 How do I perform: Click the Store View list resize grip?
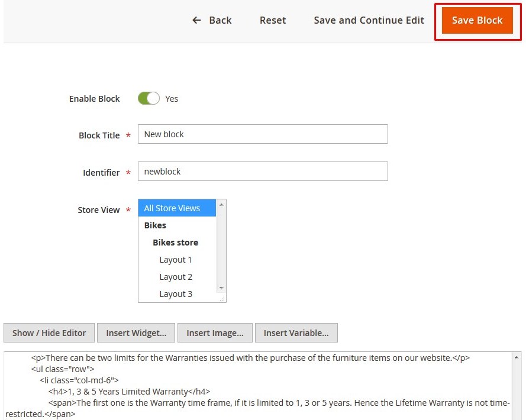pyautogui.click(x=222, y=299)
